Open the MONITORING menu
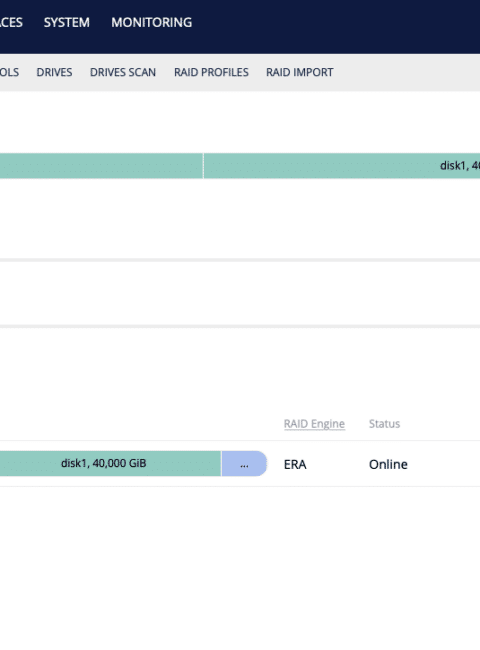The image size is (480, 650). [151, 22]
